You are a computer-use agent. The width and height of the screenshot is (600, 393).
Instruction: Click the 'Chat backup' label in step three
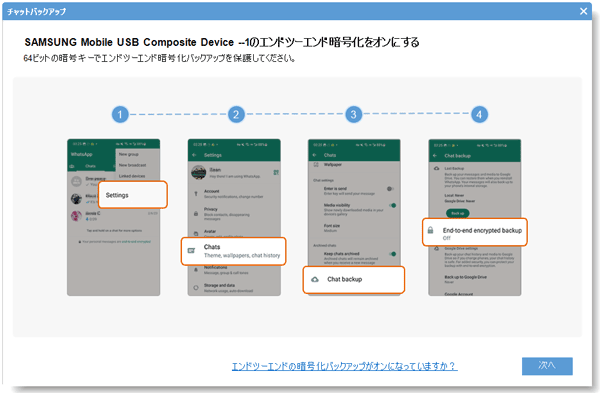tap(344, 279)
